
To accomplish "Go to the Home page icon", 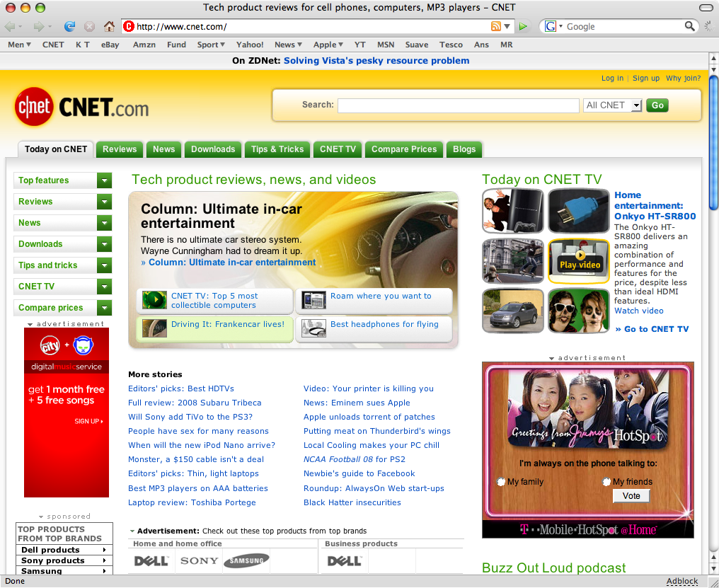I will (109, 27).
